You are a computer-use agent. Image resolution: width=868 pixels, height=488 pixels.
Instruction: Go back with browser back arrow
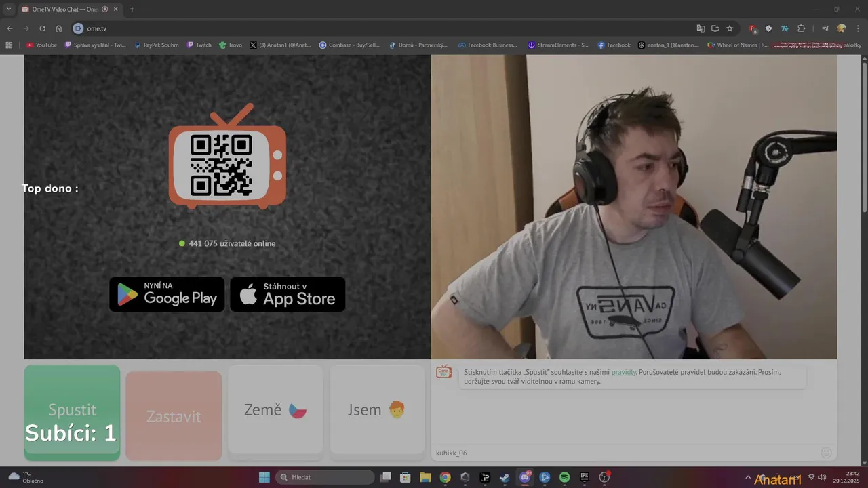click(9, 28)
